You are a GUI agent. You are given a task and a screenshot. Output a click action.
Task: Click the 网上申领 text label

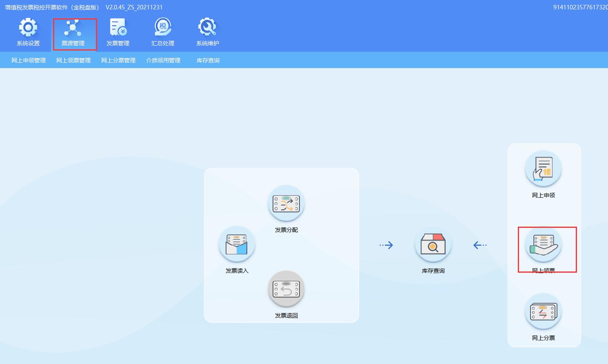tap(543, 195)
